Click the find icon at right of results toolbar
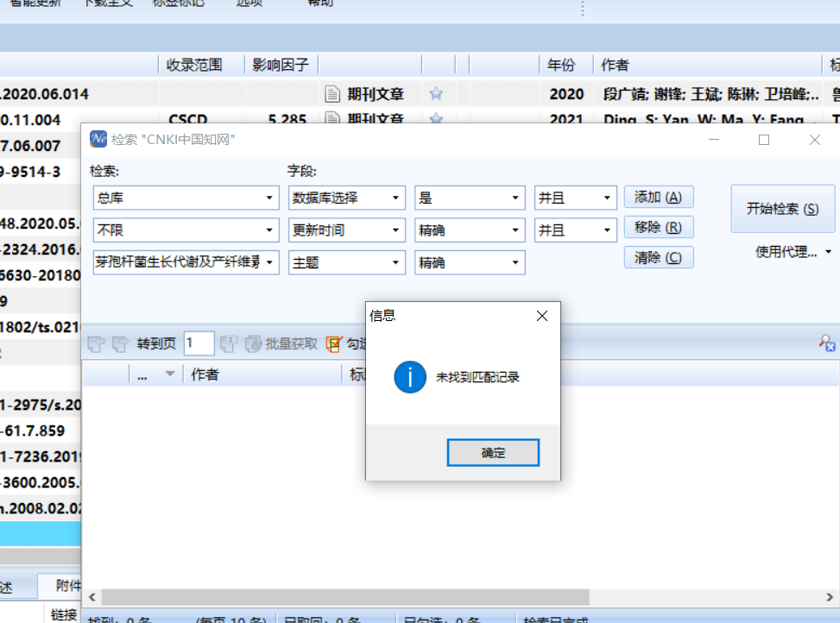The image size is (840, 623). [826, 343]
